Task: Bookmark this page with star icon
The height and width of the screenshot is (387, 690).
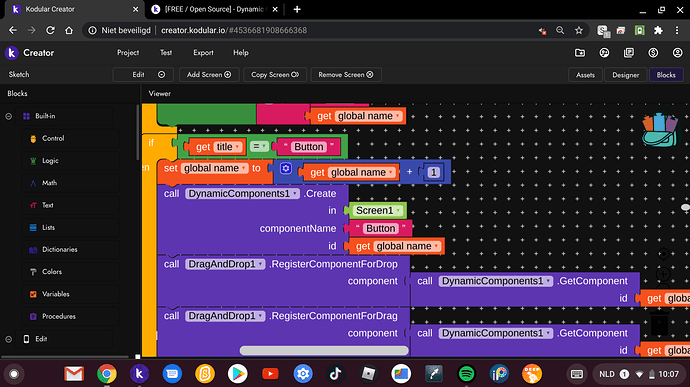Action: [x=579, y=30]
